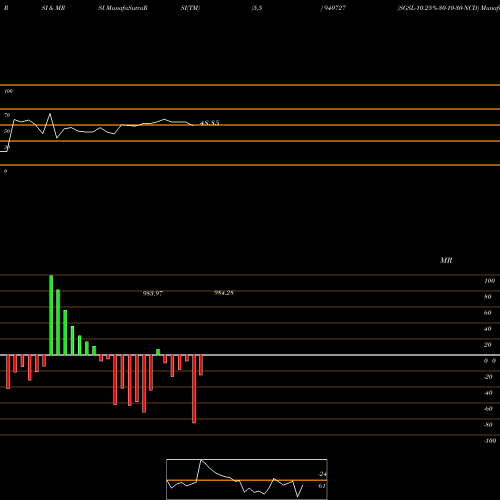Click the longest red bar reaching -80

pyautogui.click(x=194, y=389)
